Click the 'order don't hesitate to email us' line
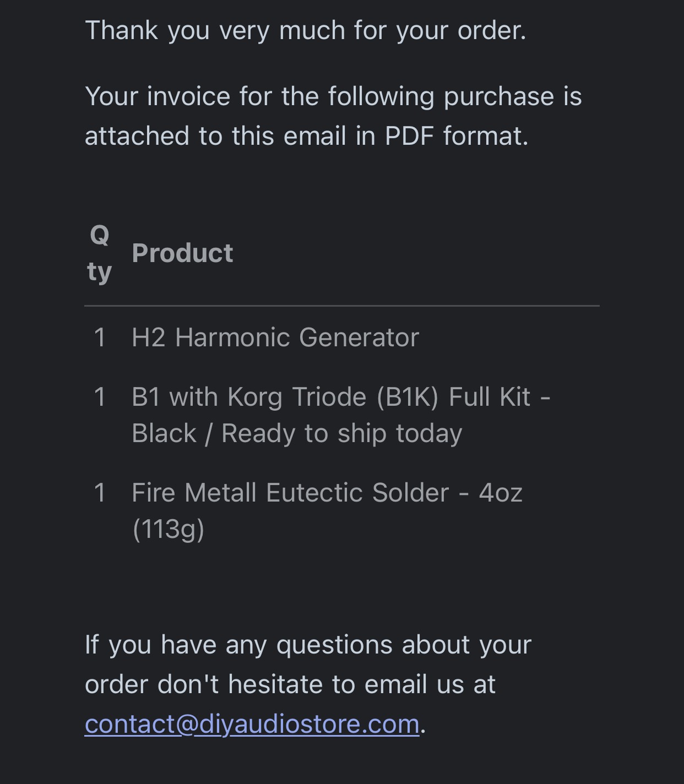 290,684
